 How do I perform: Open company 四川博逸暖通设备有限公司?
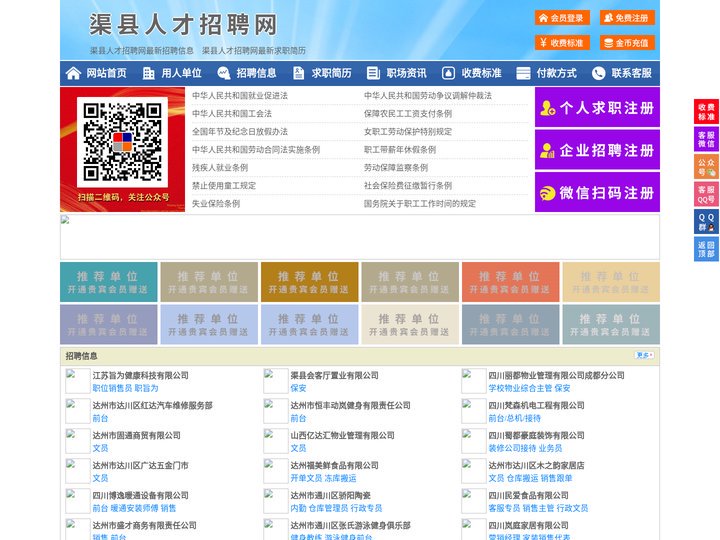141,495
